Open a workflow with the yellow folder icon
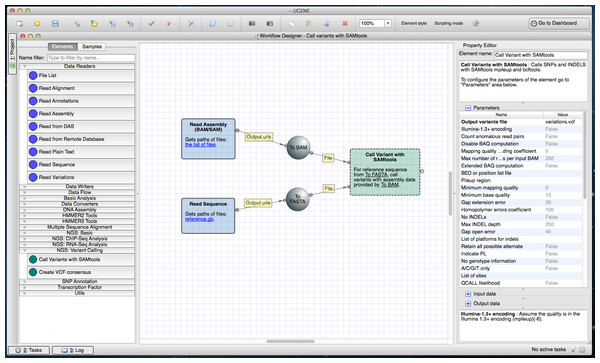Image resolution: width=600 pixels, height=363 pixels. 37,24
